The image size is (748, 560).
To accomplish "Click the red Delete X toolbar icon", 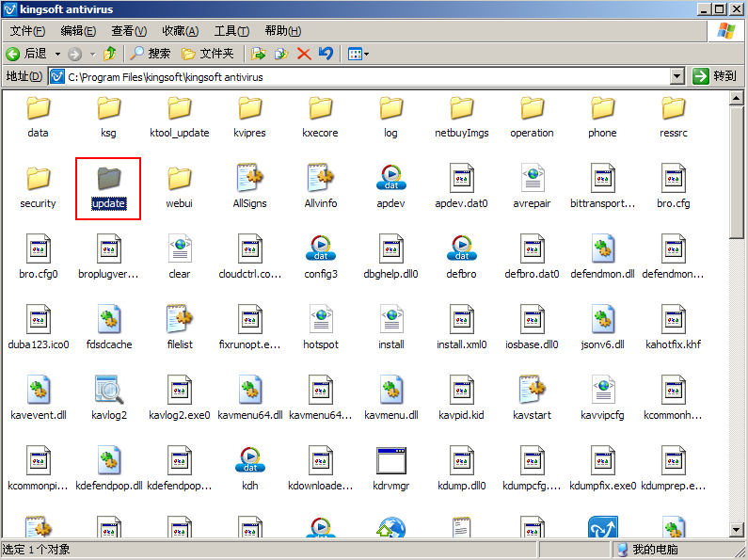I will 304,54.
